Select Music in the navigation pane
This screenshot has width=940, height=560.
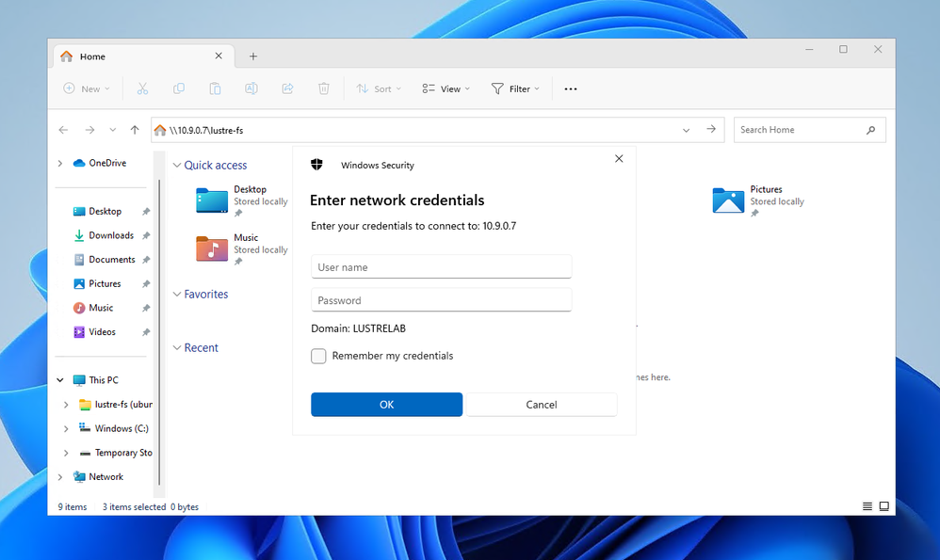103,308
